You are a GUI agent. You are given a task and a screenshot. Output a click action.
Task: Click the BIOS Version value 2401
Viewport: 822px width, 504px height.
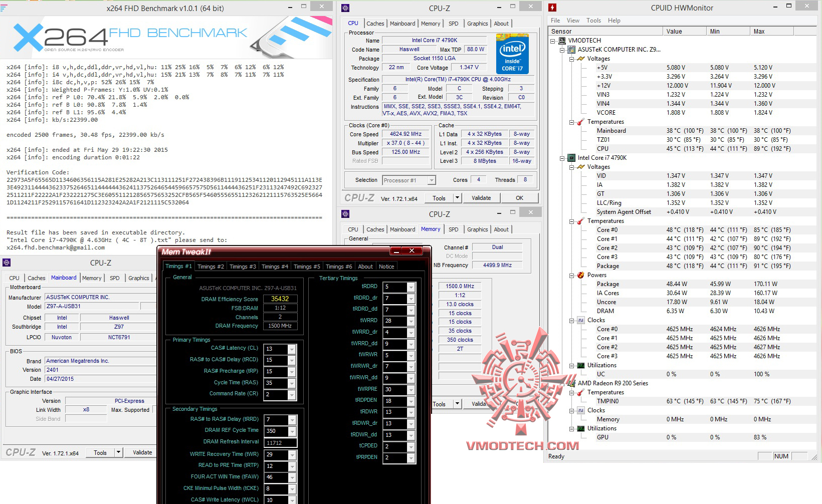[100, 370]
